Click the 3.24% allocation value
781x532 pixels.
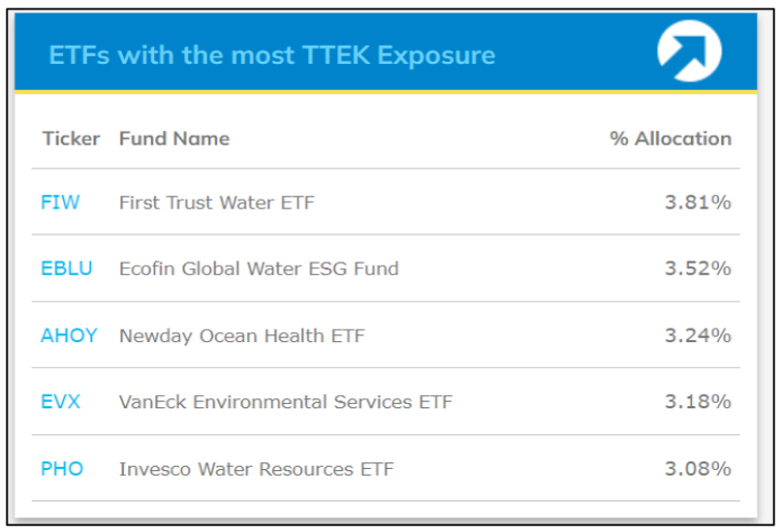coord(698,335)
